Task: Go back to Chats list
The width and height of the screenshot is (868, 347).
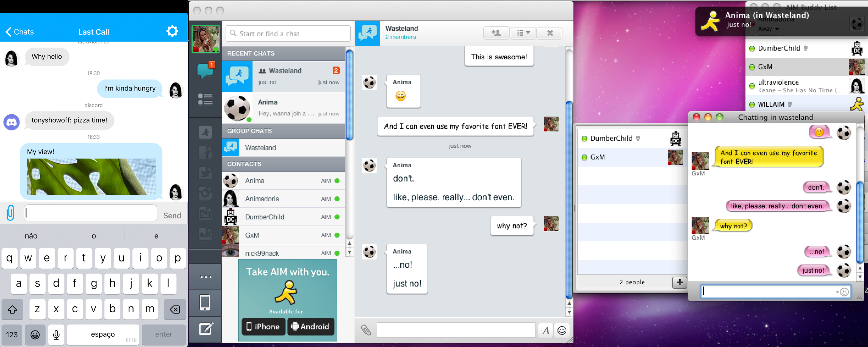Action: pyautogui.click(x=20, y=32)
